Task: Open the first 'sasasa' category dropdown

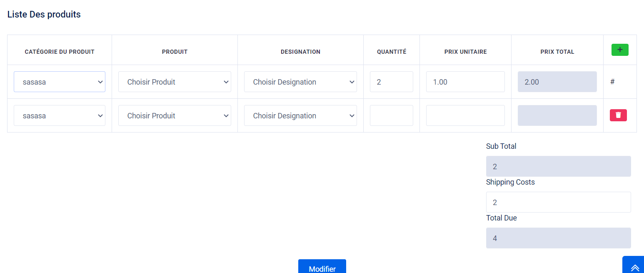Action: (59, 82)
